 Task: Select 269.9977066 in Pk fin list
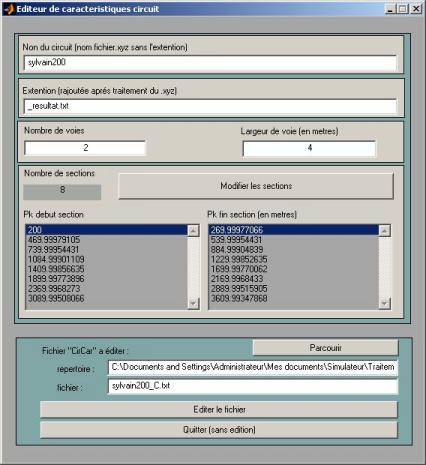[x=294, y=230]
